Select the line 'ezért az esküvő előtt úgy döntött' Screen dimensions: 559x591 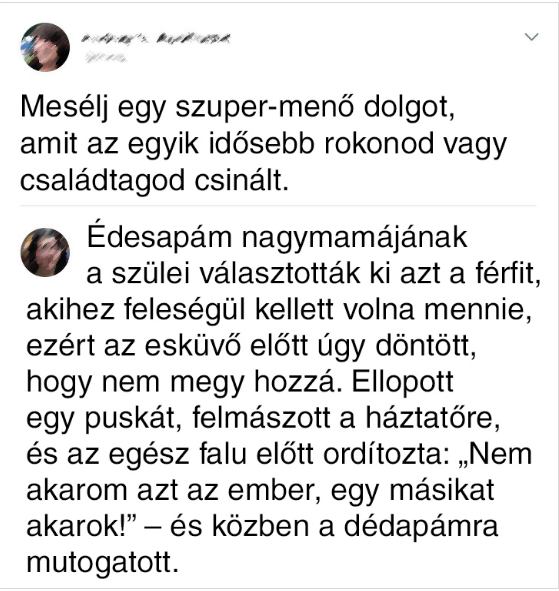tap(251, 347)
